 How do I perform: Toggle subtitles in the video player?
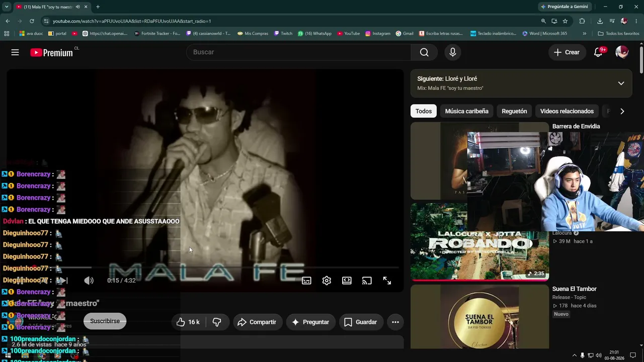coord(306,281)
